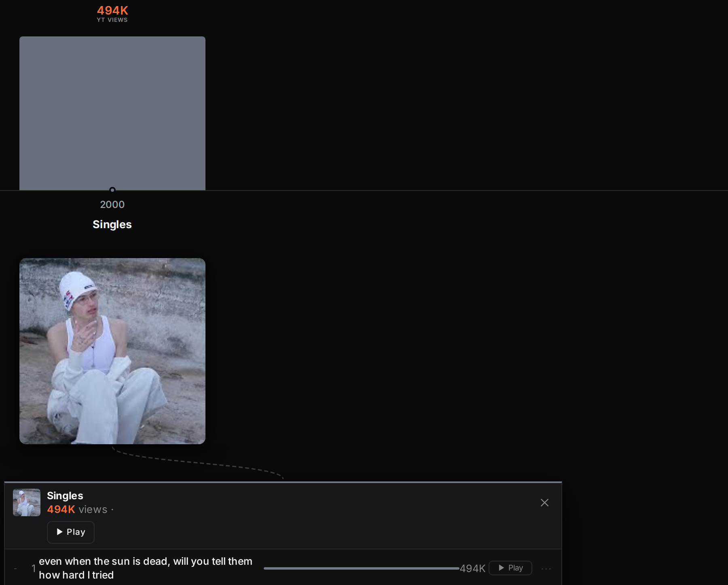
Task: Click the 494K view count on track row
Action: point(472,568)
